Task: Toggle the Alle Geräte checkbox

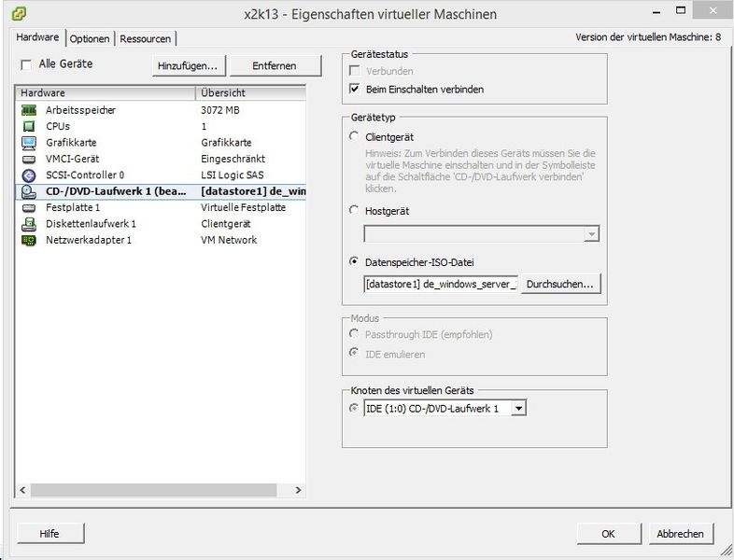Action: (26, 64)
